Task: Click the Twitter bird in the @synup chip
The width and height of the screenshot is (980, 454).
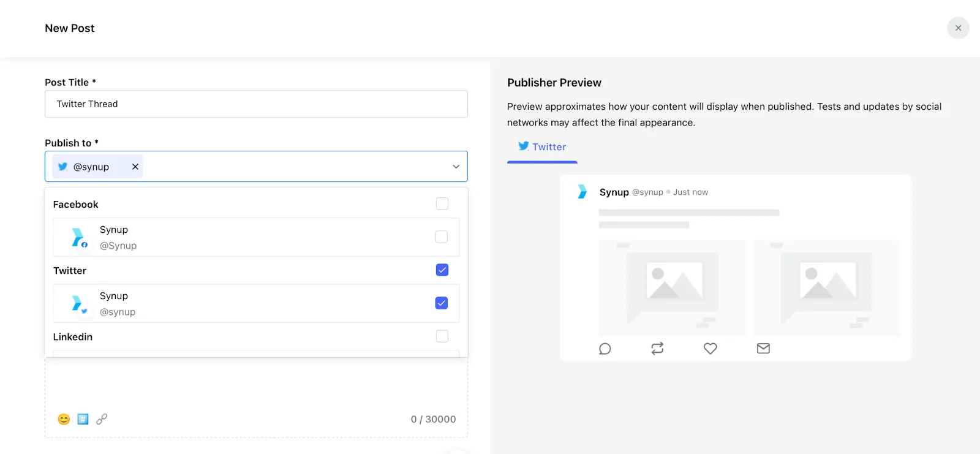Action: click(x=62, y=167)
